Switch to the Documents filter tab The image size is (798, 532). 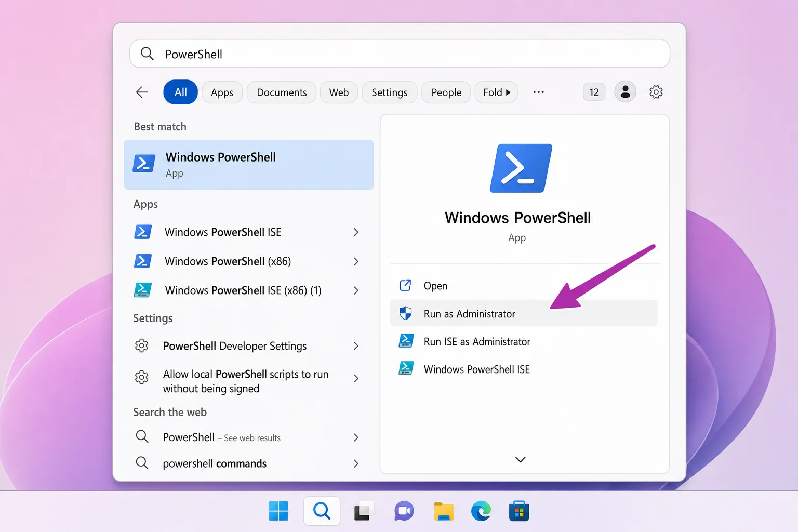tap(282, 92)
